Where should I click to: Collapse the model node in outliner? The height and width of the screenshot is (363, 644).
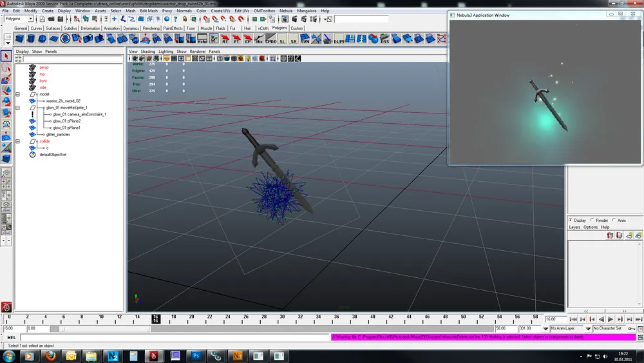point(18,94)
